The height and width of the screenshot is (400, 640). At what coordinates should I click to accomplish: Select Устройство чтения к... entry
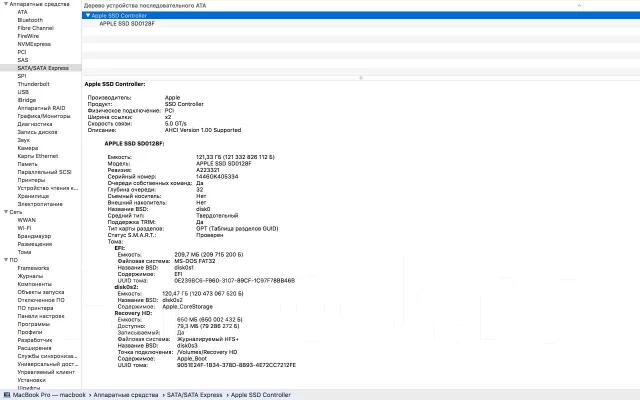pyautogui.click(x=47, y=188)
